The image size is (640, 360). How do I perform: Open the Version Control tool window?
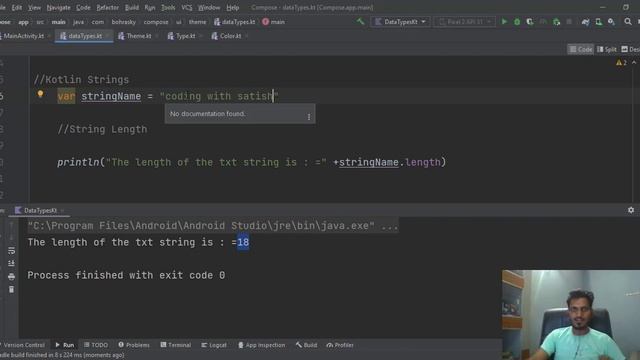[x=24, y=345]
